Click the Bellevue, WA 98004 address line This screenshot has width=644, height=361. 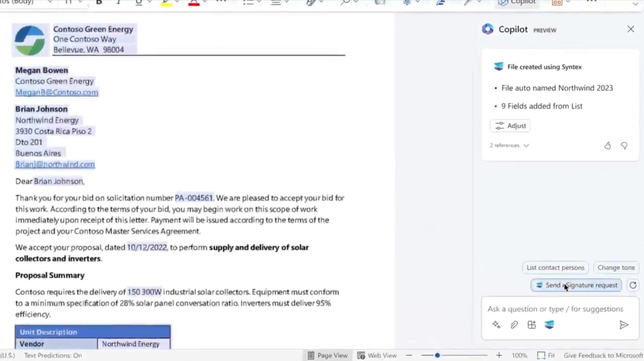tap(88, 49)
